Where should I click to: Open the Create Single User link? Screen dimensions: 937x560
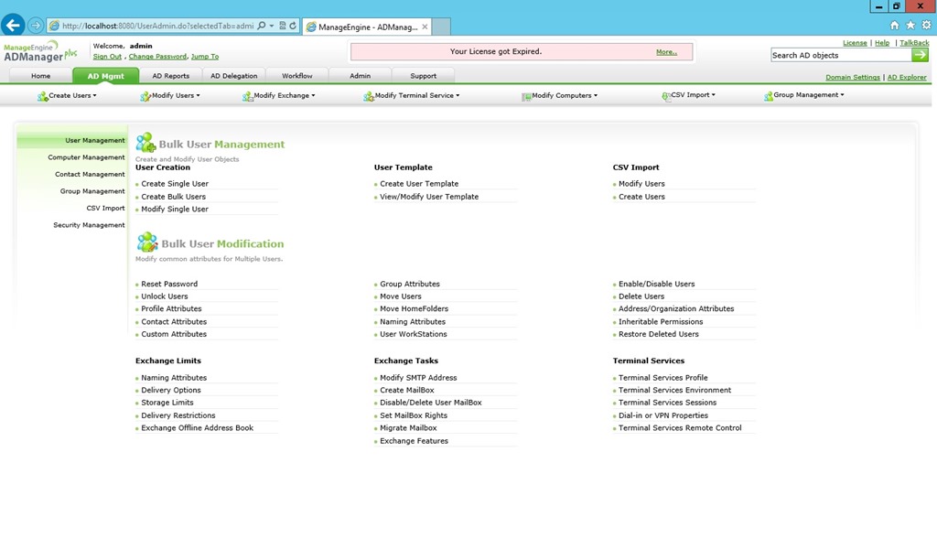tap(175, 184)
